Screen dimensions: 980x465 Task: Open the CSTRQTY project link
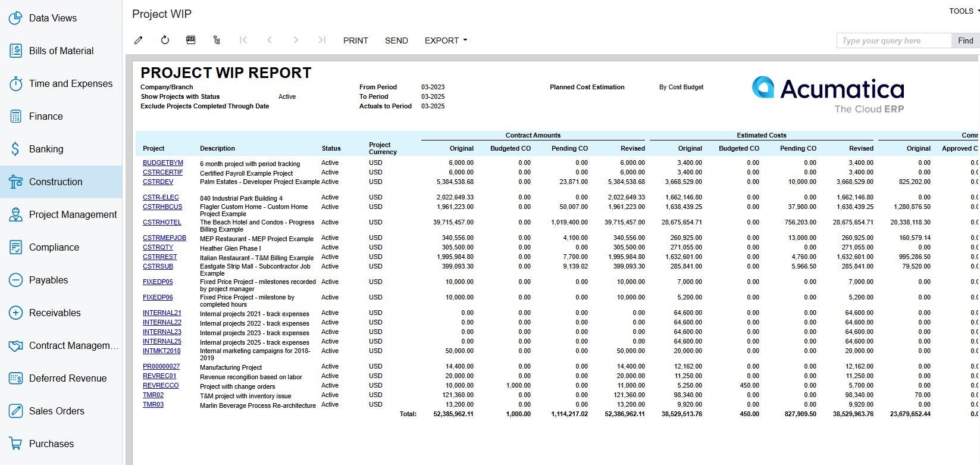click(x=158, y=247)
